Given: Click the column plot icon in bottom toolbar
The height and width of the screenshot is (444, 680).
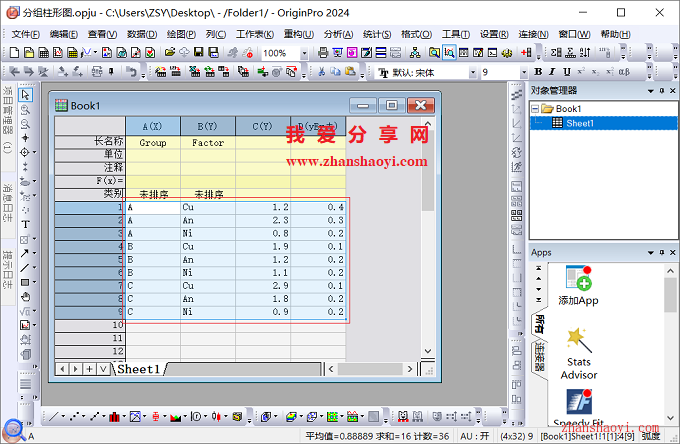Looking at the screenshot, I should 114,417.
